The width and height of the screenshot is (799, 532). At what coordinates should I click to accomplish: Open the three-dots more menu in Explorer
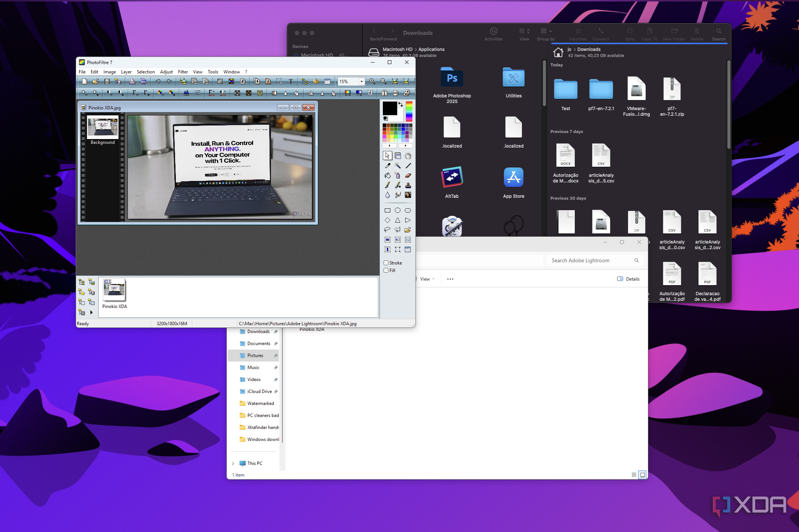pyautogui.click(x=450, y=279)
